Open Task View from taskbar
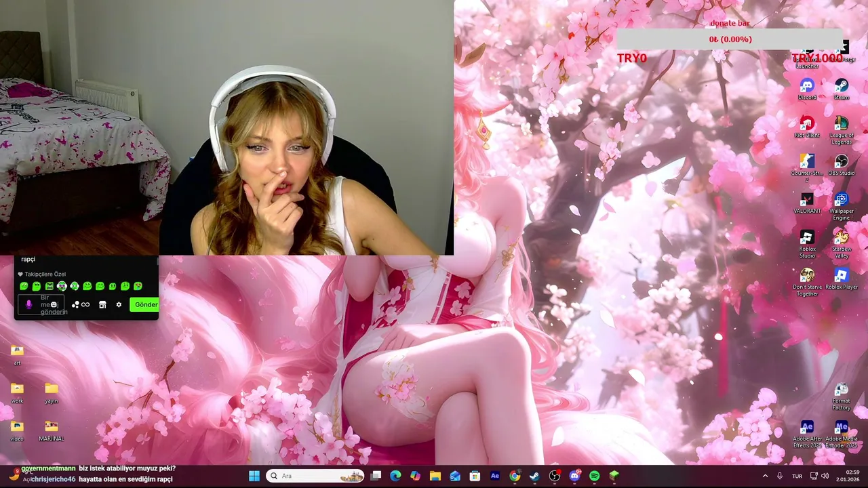The image size is (868, 488). point(376,476)
